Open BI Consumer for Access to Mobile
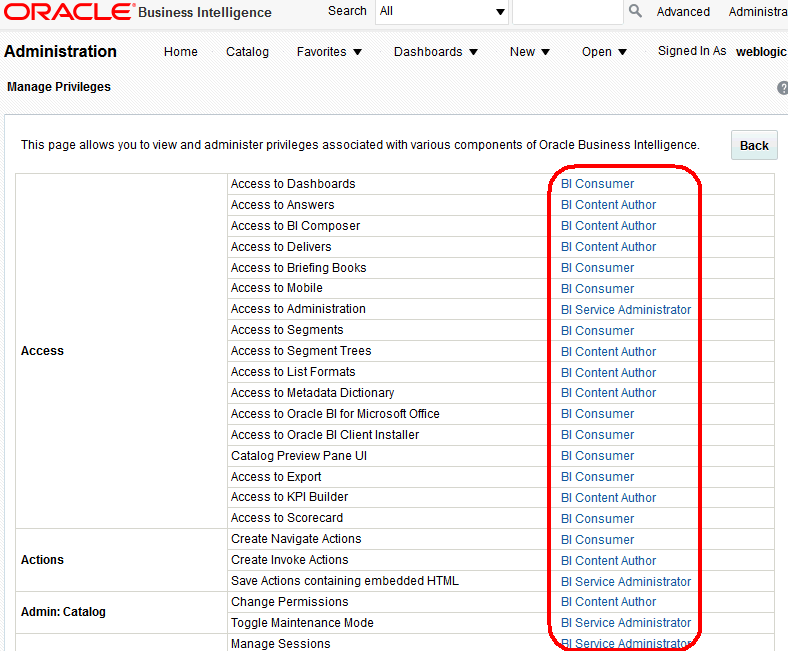 click(597, 289)
